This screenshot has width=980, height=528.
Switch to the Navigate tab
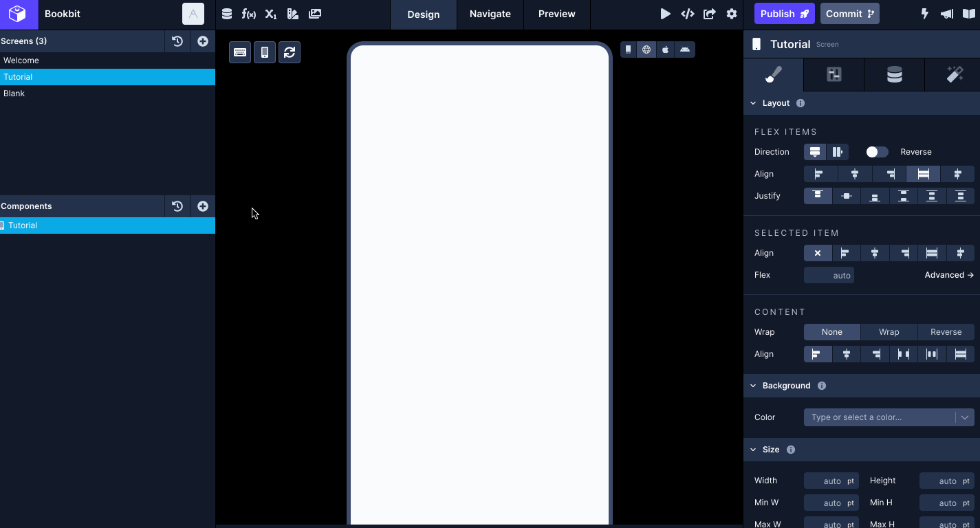coord(490,14)
